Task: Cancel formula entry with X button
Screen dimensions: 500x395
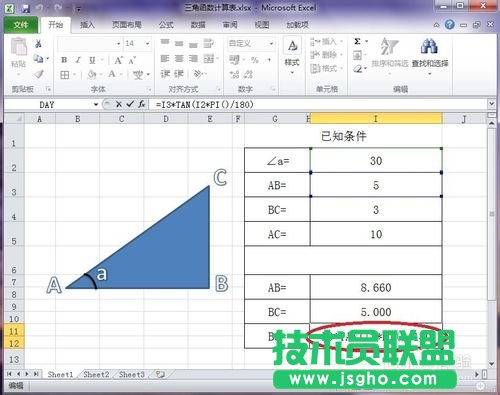Action: (x=118, y=104)
